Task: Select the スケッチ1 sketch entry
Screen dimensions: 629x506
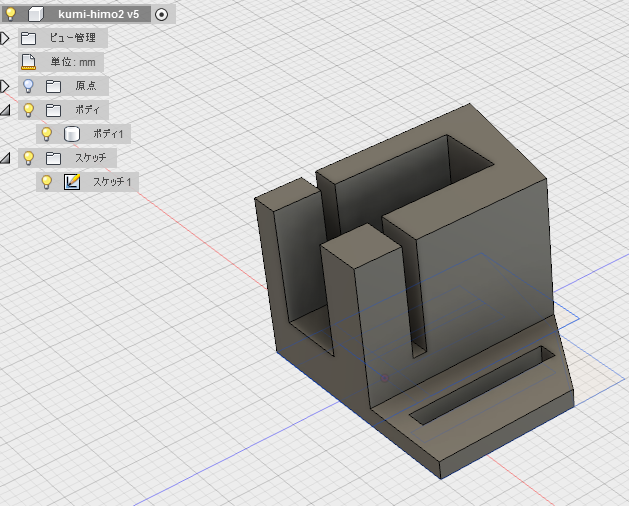Action: point(112,182)
